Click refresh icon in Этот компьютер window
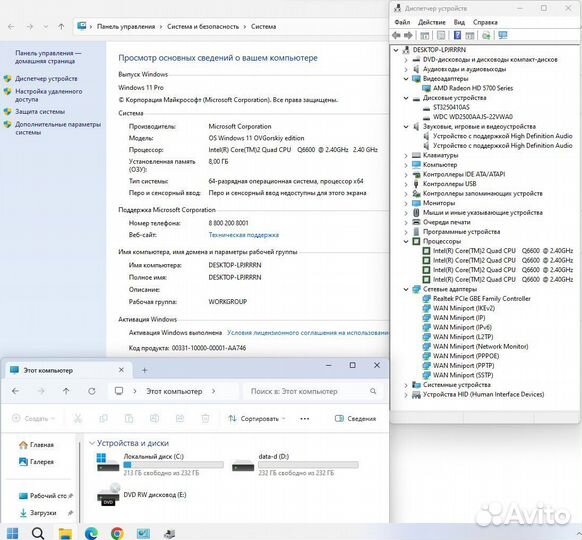 (x=92, y=391)
